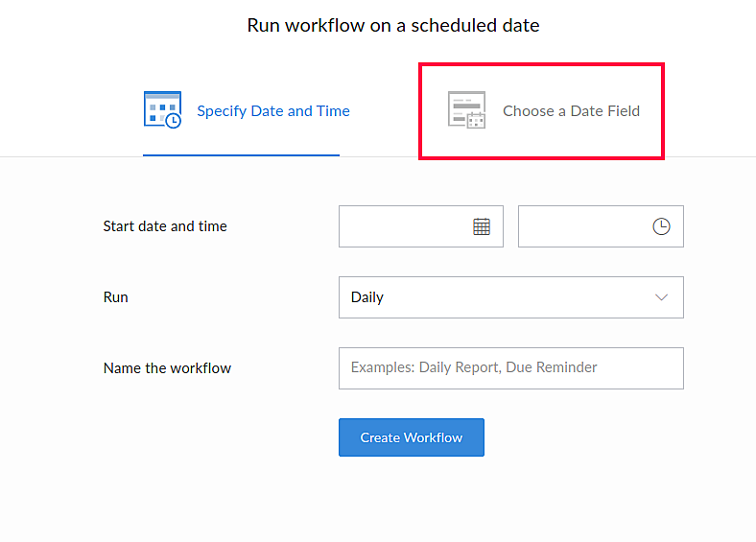Focus the start date input box
The height and width of the screenshot is (542, 756).
[x=405, y=226]
